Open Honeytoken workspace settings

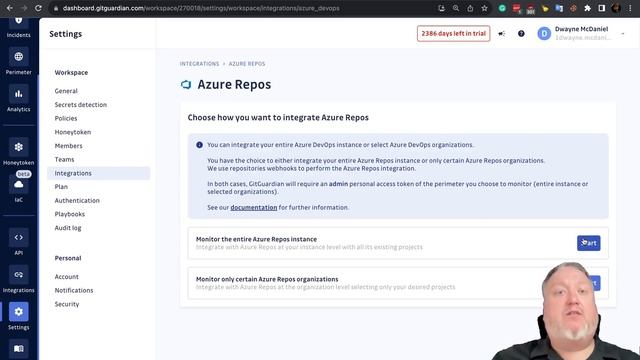click(x=73, y=132)
